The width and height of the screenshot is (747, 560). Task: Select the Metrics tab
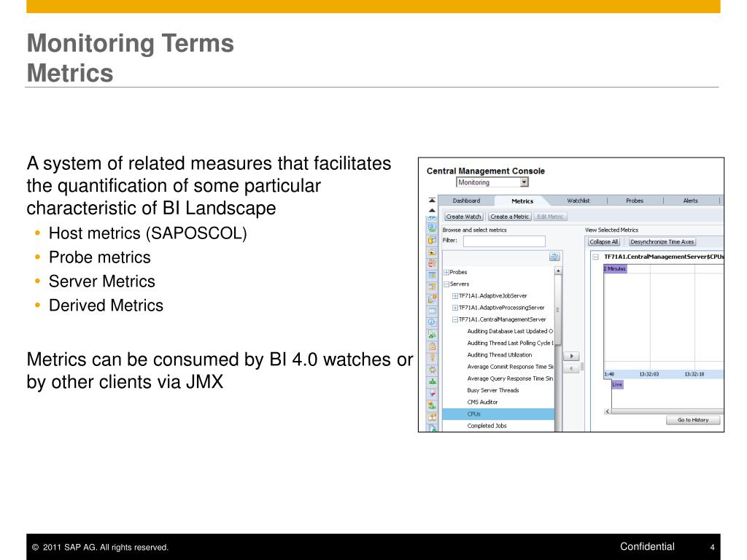[x=522, y=201]
